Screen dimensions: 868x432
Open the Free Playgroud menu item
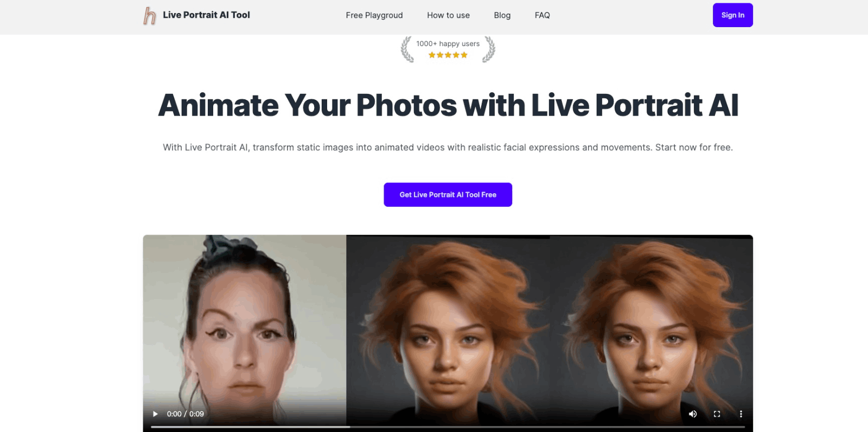374,15
